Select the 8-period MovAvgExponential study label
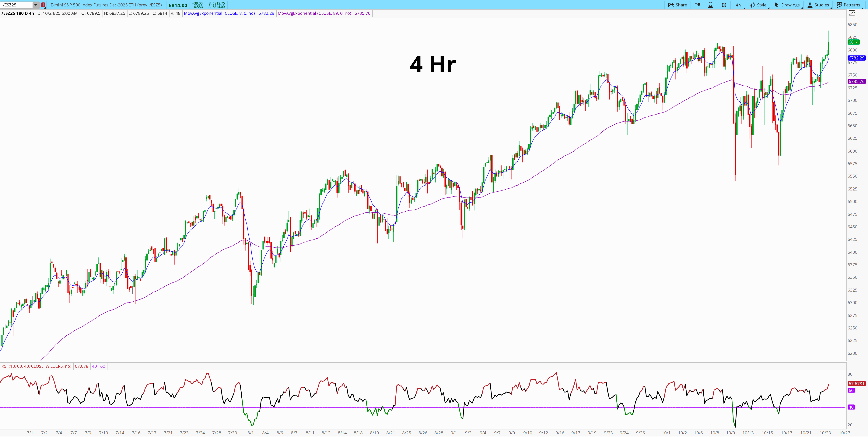The width and height of the screenshot is (868, 437). [x=219, y=13]
